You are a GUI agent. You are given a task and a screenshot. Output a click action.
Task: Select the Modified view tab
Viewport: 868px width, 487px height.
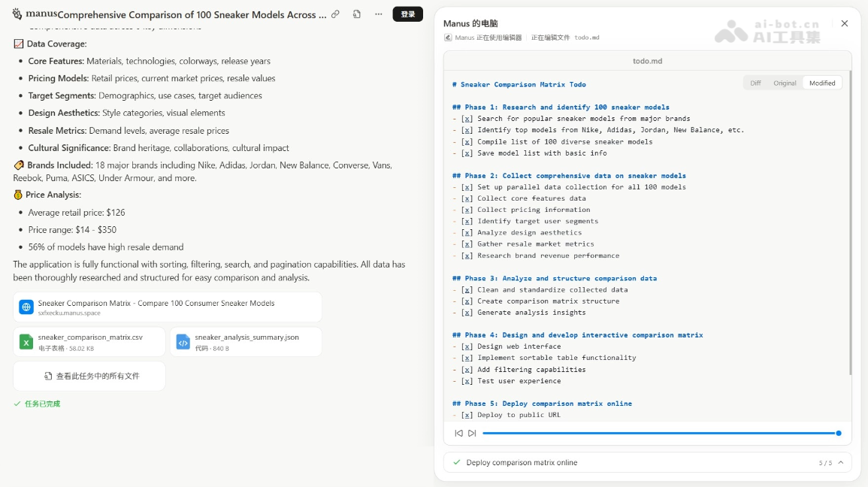[x=821, y=83]
